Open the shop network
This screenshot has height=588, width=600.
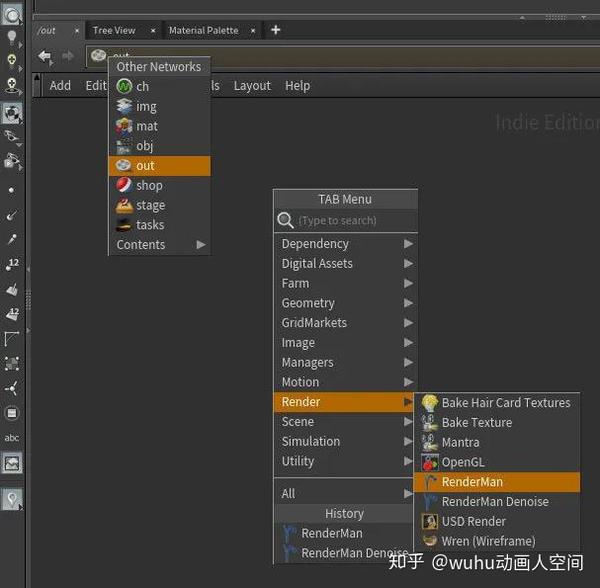(160, 186)
